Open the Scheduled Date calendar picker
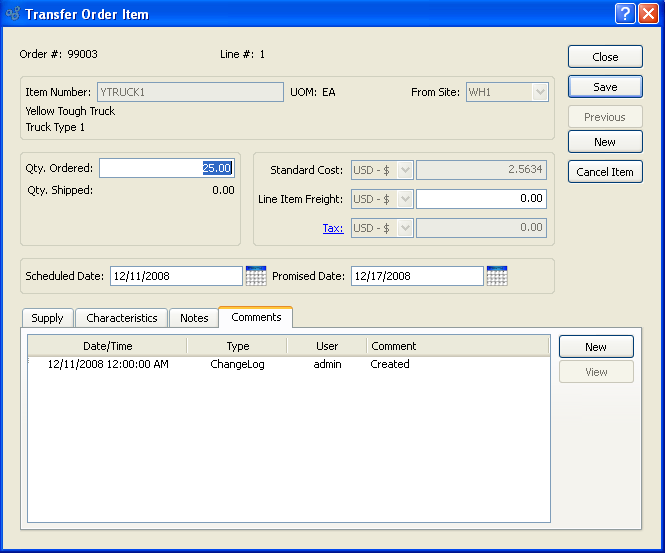665x553 pixels. pyautogui.click(x=255, y=275)
